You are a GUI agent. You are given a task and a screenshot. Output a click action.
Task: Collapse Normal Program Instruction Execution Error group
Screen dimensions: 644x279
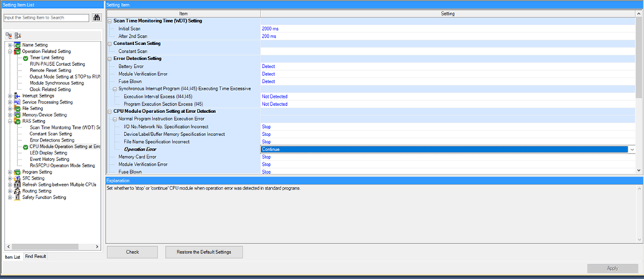(114, 119)
